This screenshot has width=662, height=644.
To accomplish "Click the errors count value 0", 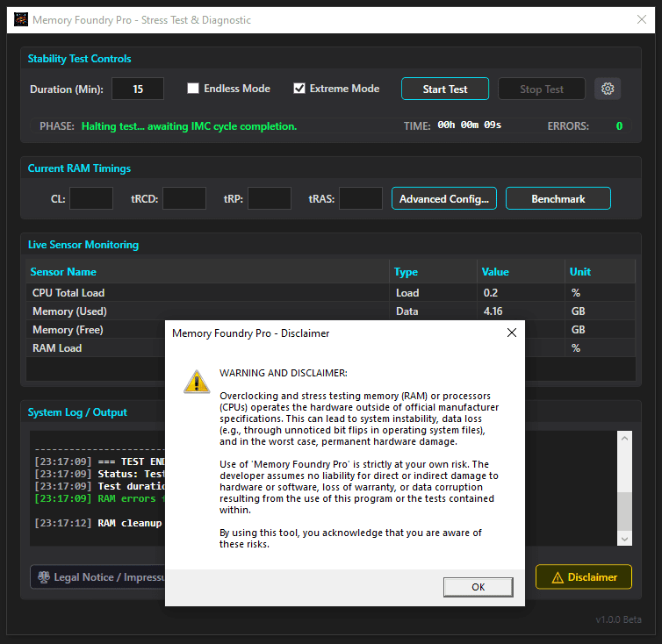I will 619,125.
